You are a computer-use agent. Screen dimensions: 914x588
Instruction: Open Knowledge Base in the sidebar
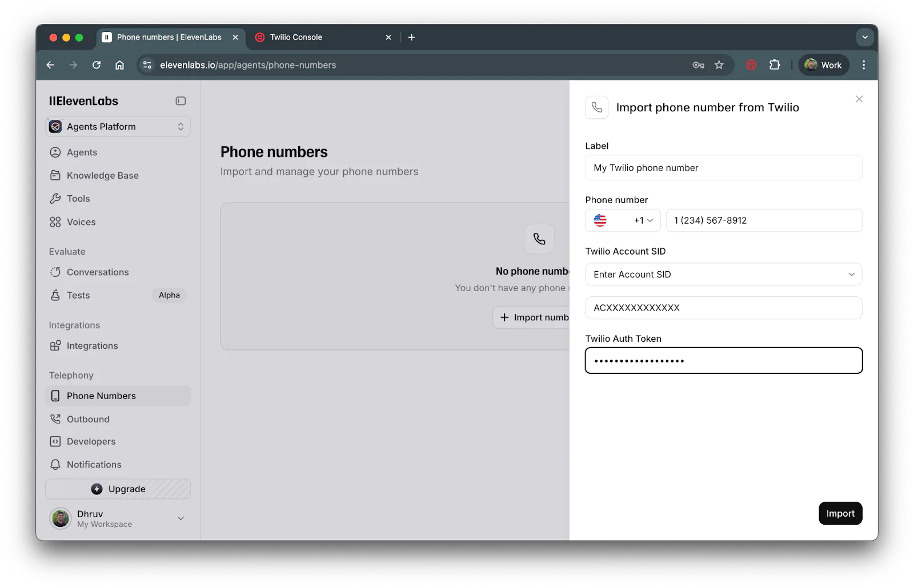(x=102, y=175)
